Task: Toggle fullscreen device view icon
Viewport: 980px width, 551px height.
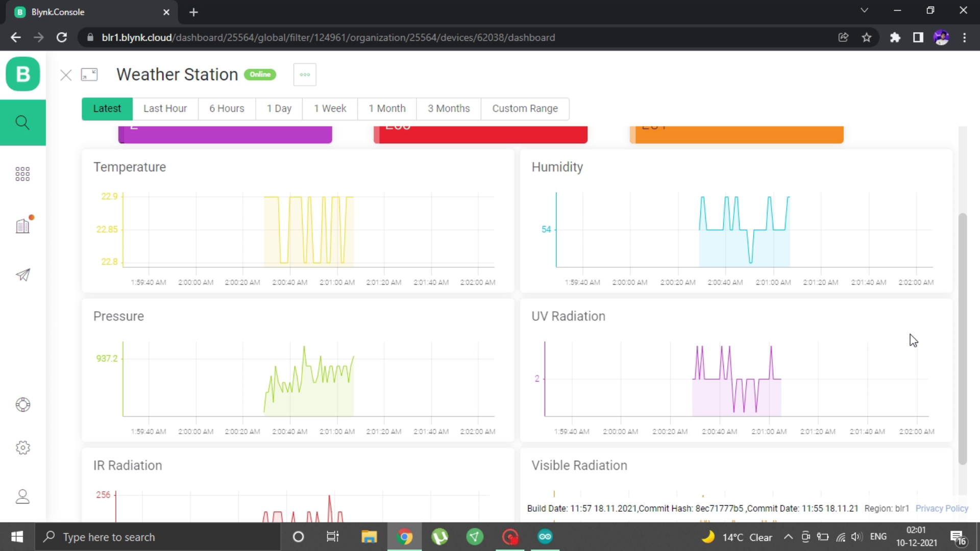Action: click(x=89, y=75)
